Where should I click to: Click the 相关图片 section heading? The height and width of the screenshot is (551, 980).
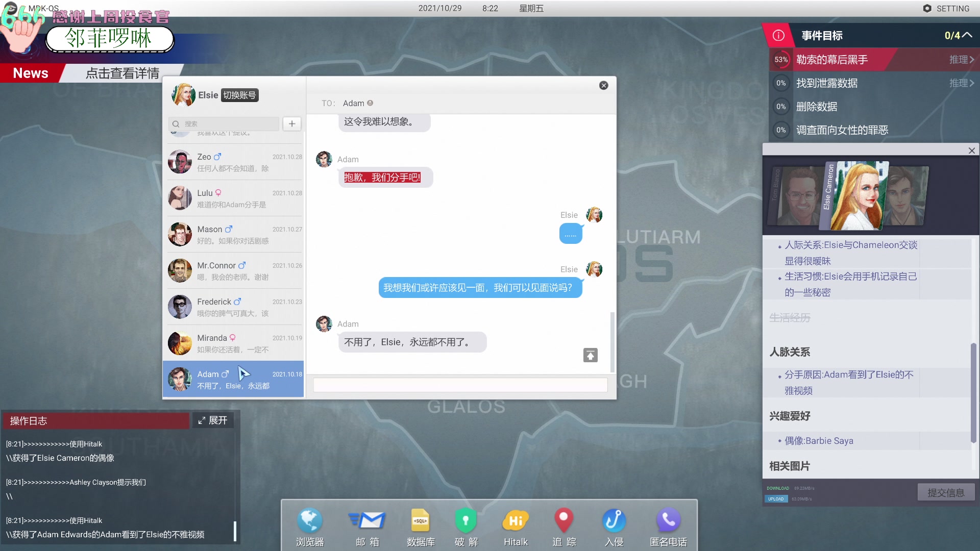click(x=790, y=466)
